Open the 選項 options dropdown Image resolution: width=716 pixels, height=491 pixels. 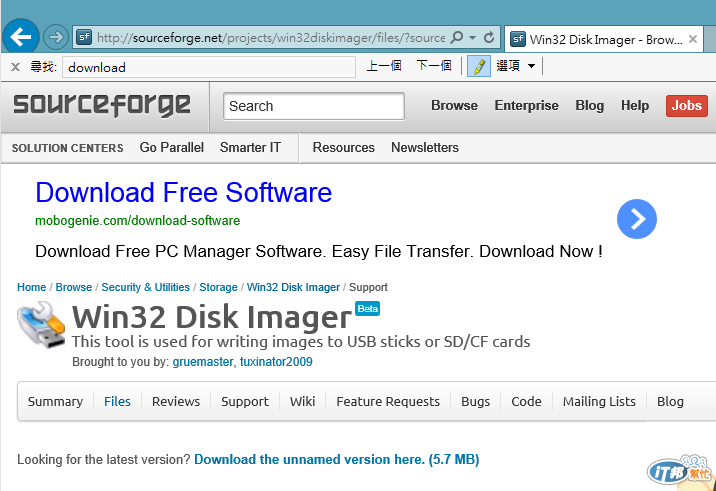click(516, 66)
